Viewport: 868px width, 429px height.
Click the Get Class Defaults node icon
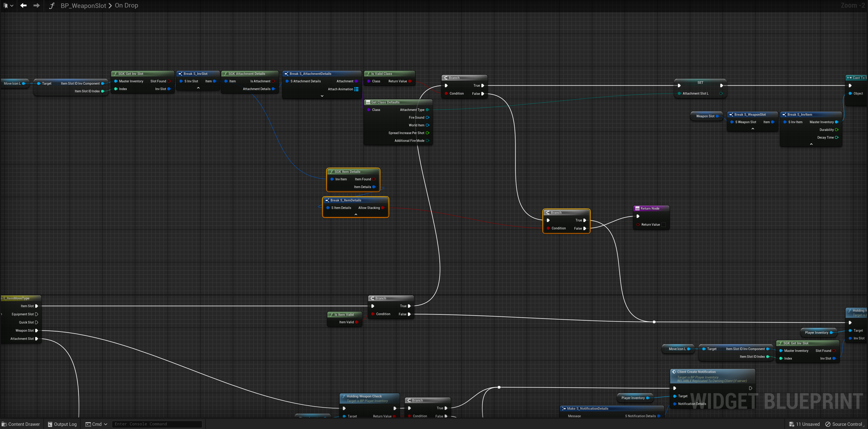[x=368, y=102]
